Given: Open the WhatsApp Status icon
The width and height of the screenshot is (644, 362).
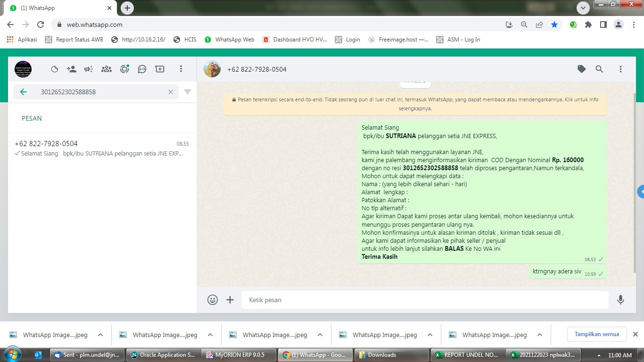Looking at the screenshot, I should pyautogui.click(x=55, y=69).
